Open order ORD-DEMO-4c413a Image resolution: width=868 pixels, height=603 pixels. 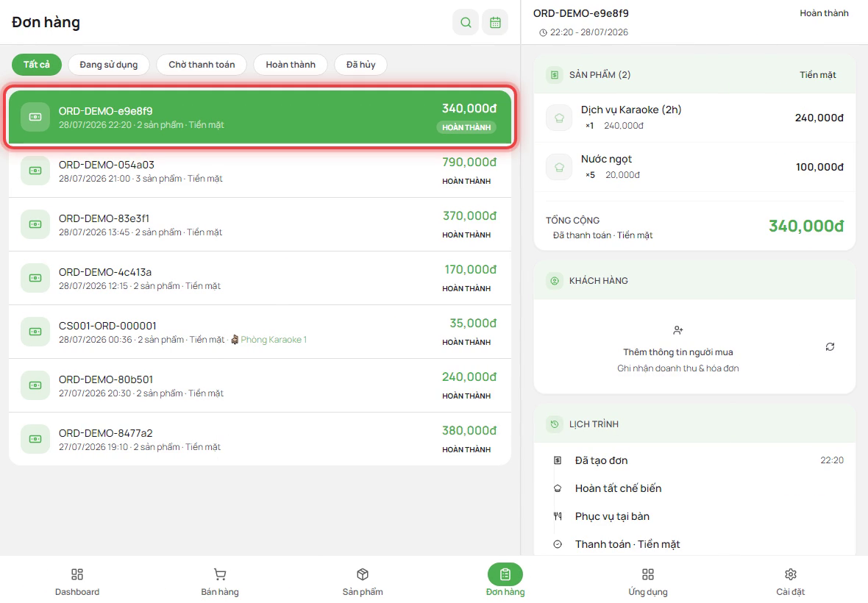tap(260, 278)
